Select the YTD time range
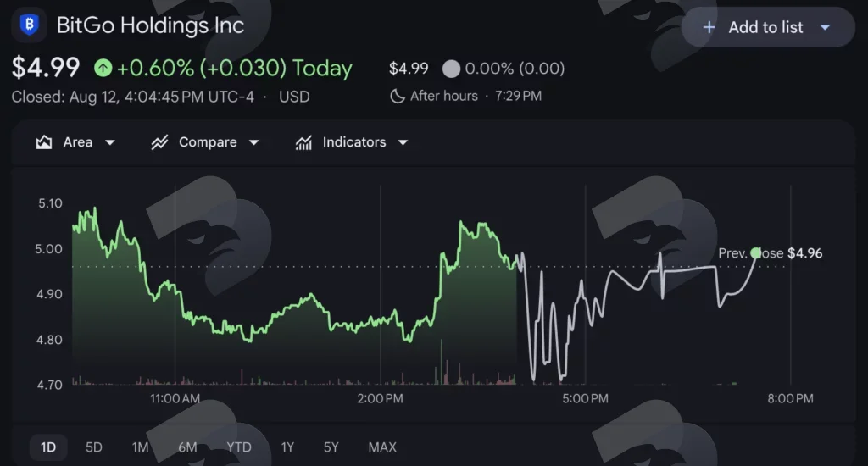 (238, 447)
